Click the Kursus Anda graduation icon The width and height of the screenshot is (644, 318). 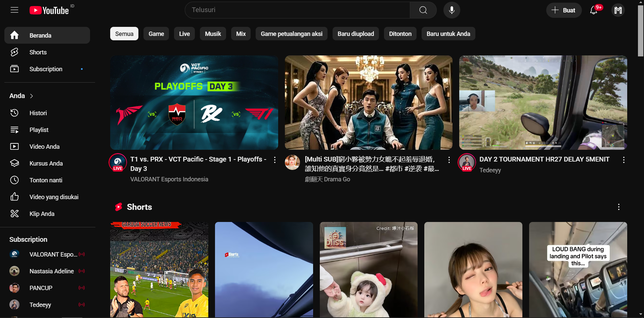point(14,163)
